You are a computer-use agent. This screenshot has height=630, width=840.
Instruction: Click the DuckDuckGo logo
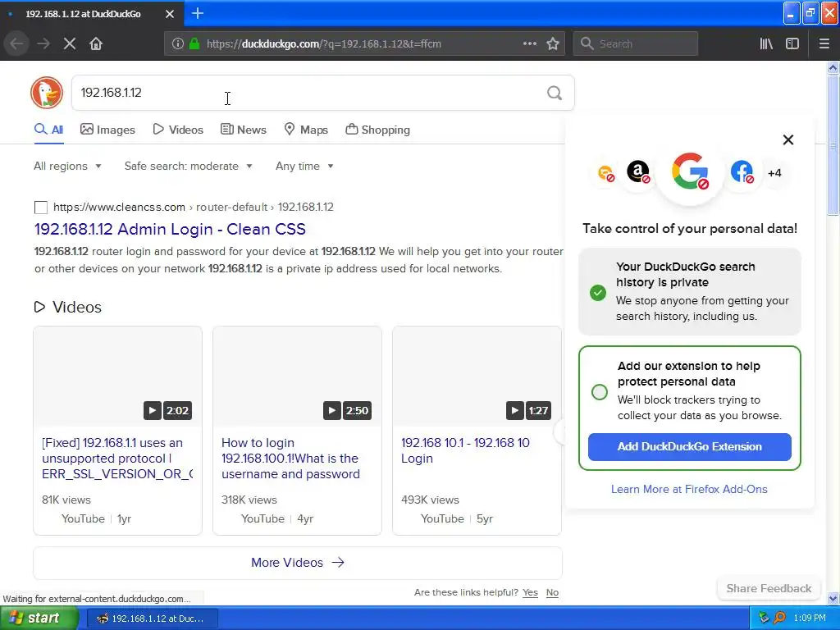tap(47, 93)
